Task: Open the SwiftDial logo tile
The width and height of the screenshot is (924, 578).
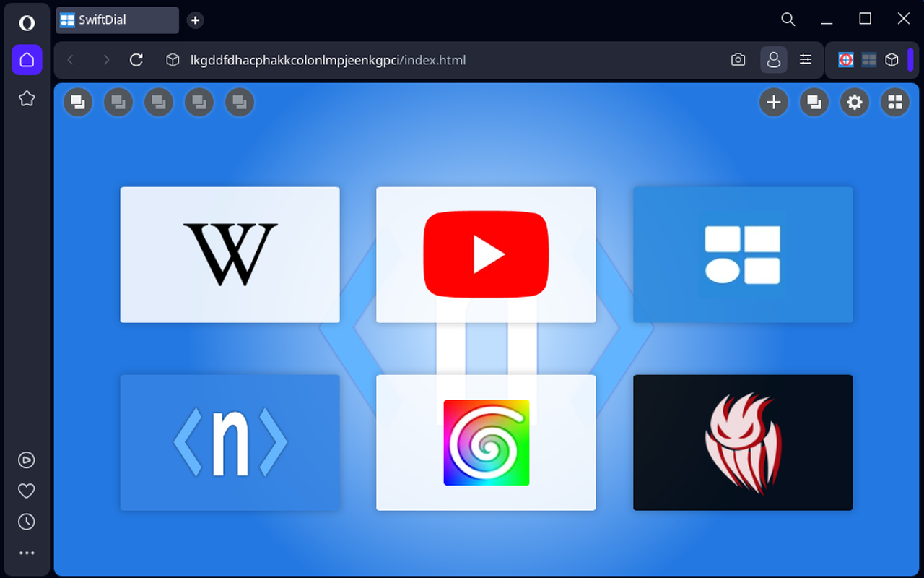Action: point(743,254)
